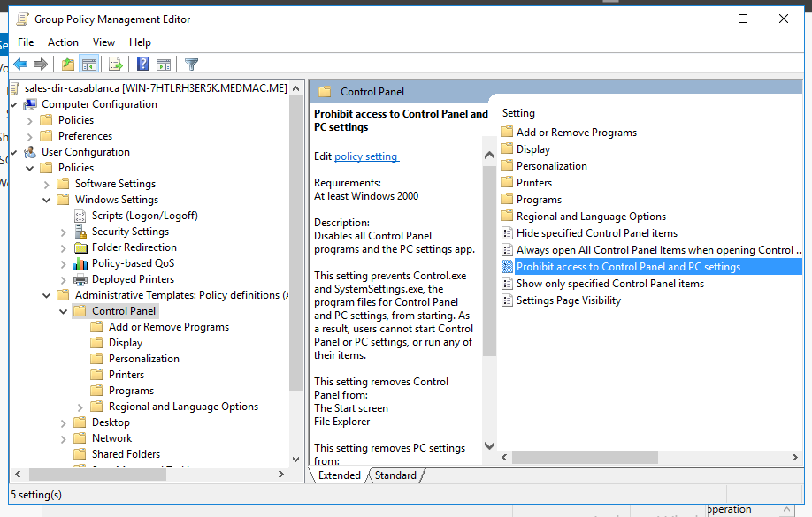Toggle the Show/Hide Console Tree icon
The image size is (812, 517).
pyautogui.click(x=89, y=63)
